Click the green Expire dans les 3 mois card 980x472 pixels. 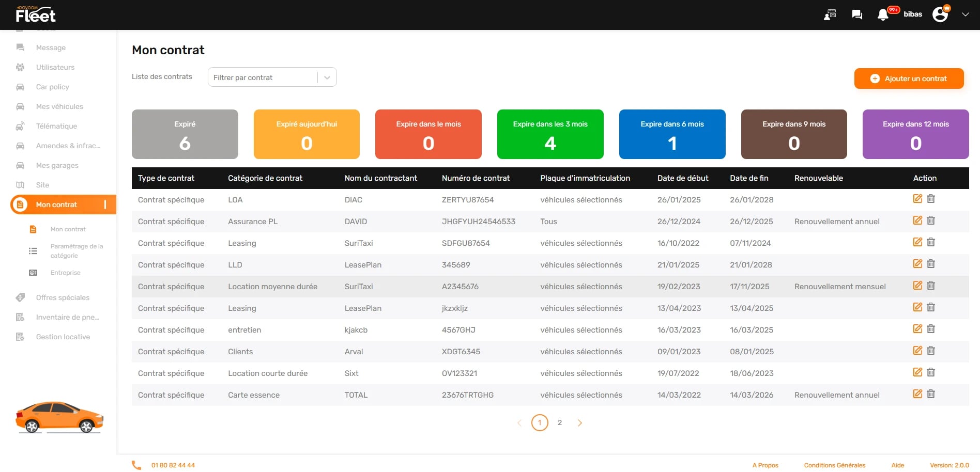click(550, 134)
